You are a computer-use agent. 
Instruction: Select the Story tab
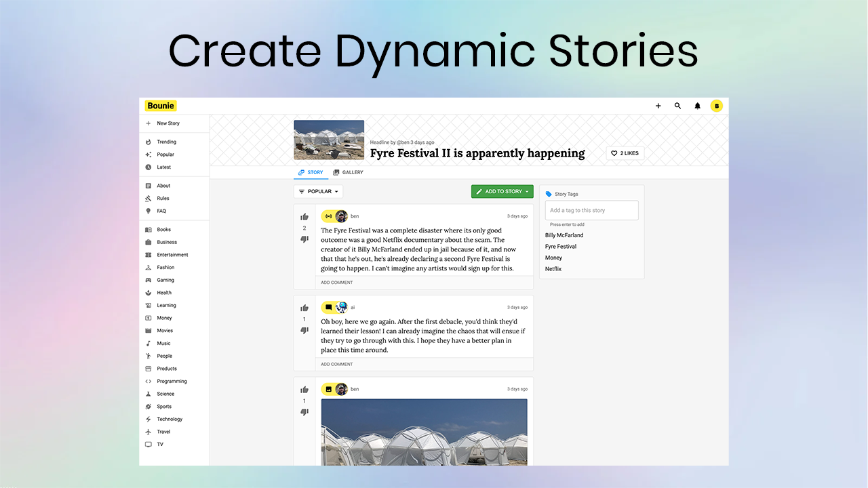[311, 172]
